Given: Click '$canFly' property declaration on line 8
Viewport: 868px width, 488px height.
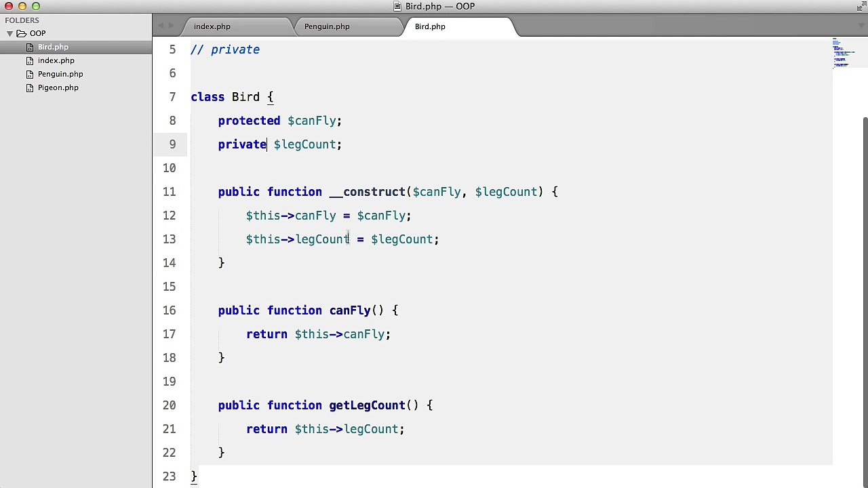Looking at the screenshot, I should 312,121.
